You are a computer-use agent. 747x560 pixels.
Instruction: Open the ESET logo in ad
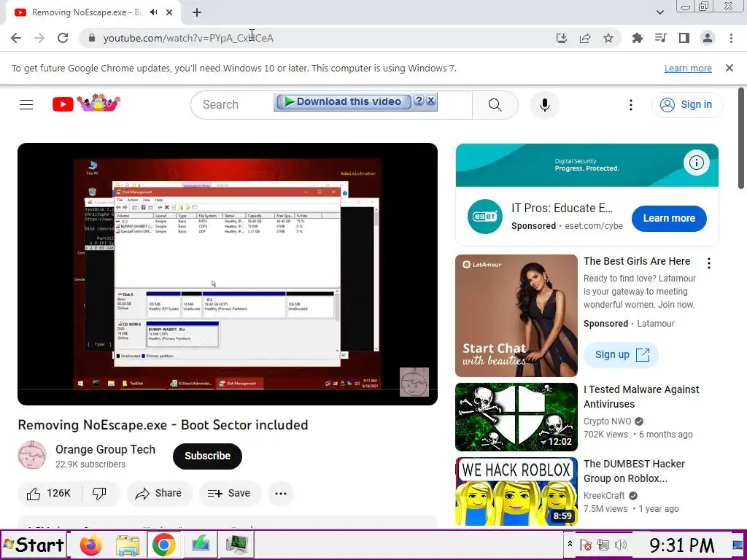coord(485,217)
